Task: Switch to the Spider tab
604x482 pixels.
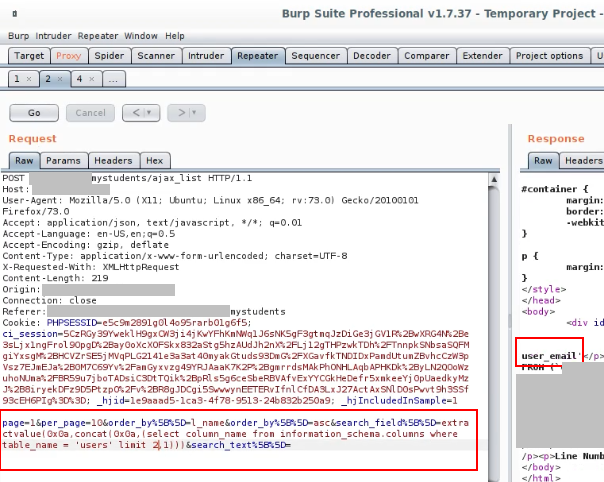Action: click(x=109, y=56)
